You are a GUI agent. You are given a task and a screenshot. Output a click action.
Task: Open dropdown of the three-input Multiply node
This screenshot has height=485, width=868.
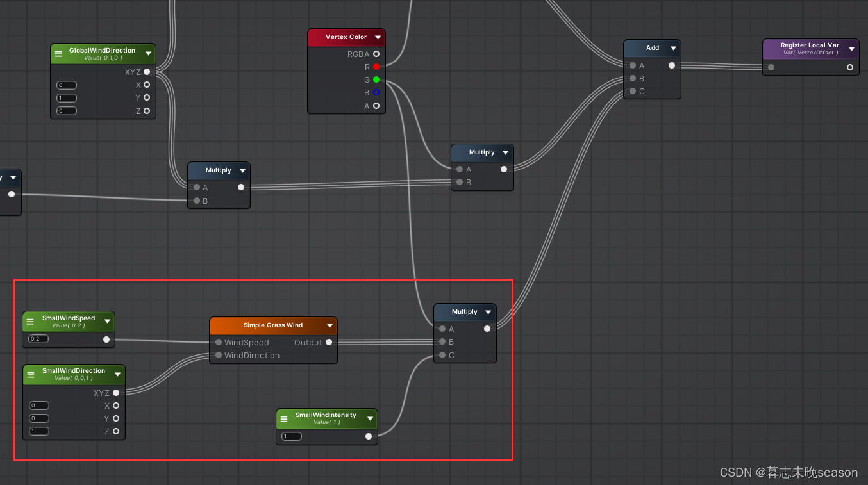pos(488,312)
